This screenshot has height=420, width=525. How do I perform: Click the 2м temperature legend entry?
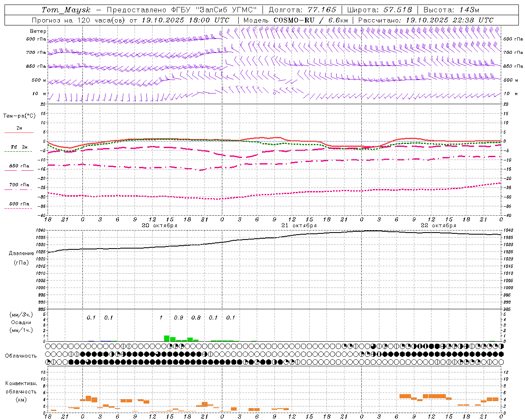pos(19,128)
